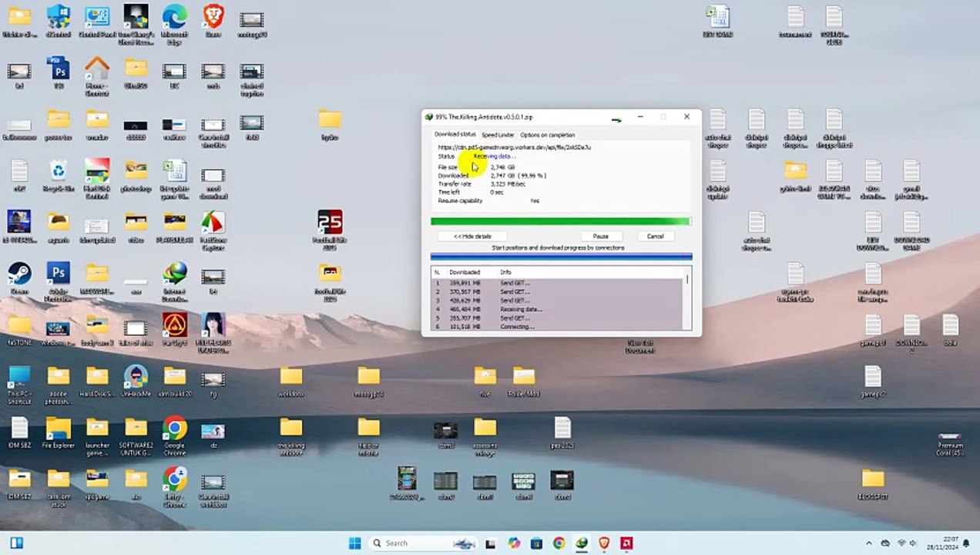Select the FastStone Capture desktop shortcut
Image resolution: width=980 pixels, height=555 pixels.
pos(213,230)
